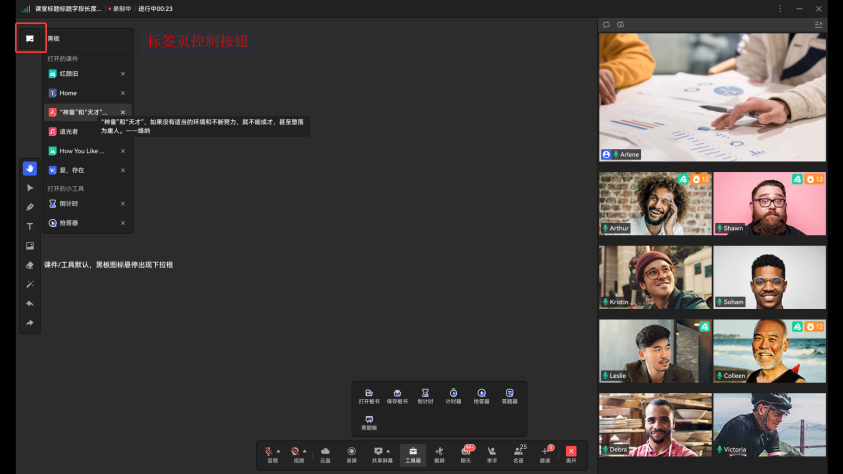The image size is (843, 474).
Task: Expand the 共享屏幕 share options arrow
Action: point(388,451)
